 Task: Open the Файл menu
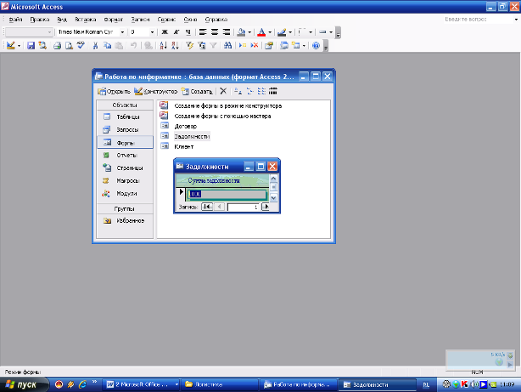pyautogui.click(x=15, y=20)
